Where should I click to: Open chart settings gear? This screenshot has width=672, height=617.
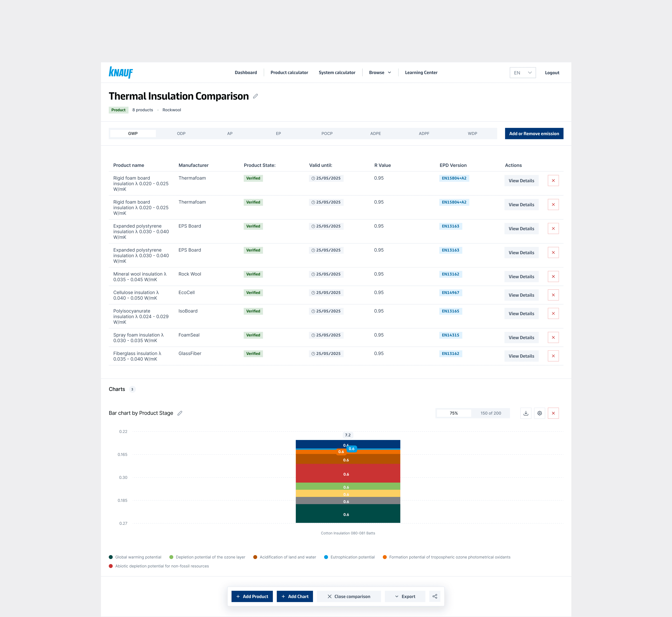point(539,413)
